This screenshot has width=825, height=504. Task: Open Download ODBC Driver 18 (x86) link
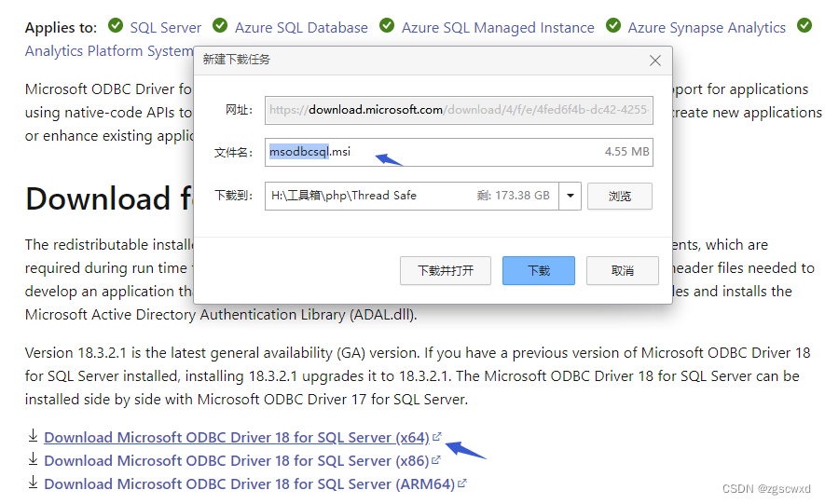[x=237, y=460]
